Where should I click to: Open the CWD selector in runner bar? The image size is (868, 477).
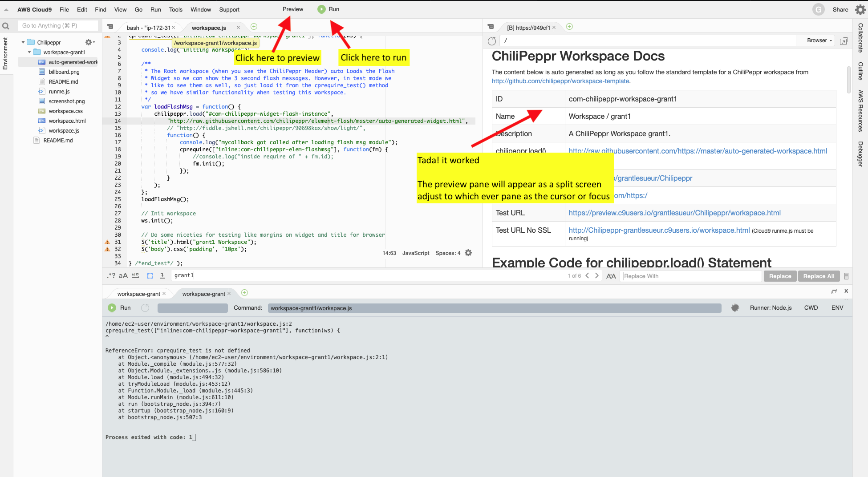[x=811, y=307]
